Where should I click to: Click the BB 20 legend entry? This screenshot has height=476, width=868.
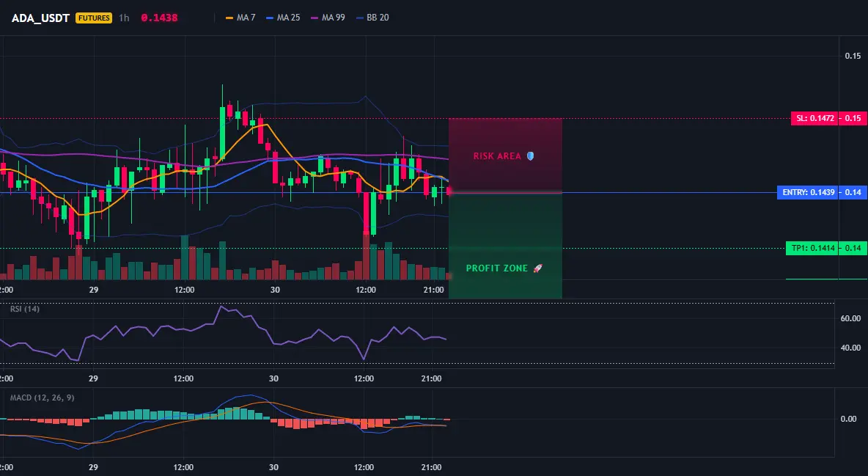[x=372, y=18]
